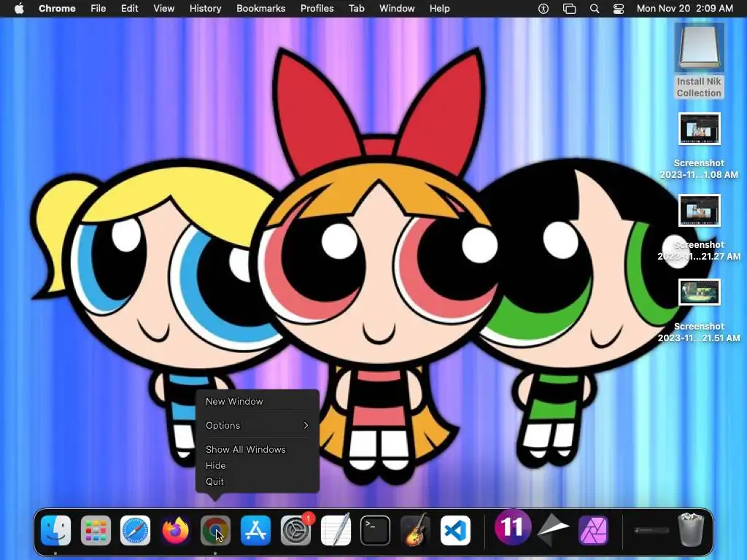Open the App Store from the Dock
The image size is (747, 560).
pyautogui.click(x=255, y=531)
